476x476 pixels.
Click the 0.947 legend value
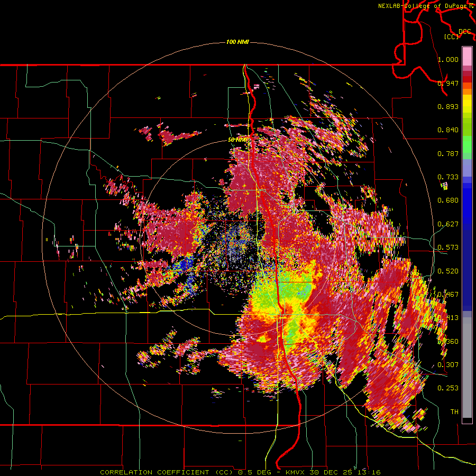pyautogui.click(x=448, y=83)
